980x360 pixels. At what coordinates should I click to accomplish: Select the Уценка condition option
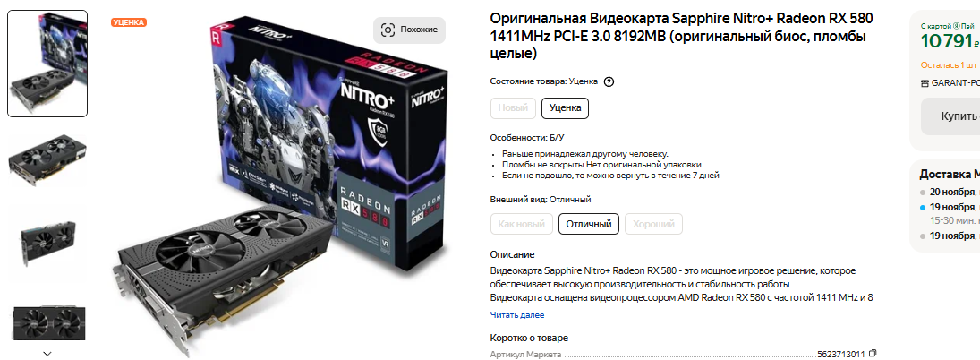pyautogui.click(x=565, y=107)
